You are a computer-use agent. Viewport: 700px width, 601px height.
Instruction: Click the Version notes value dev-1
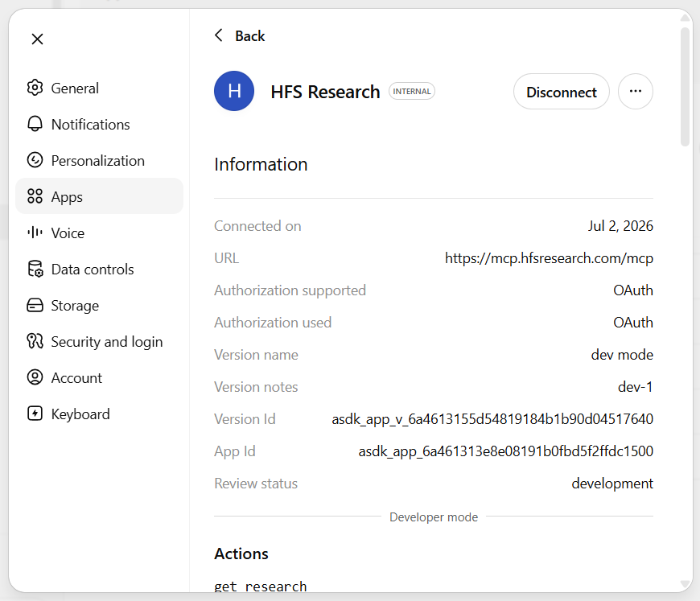(x=636, y=387)
